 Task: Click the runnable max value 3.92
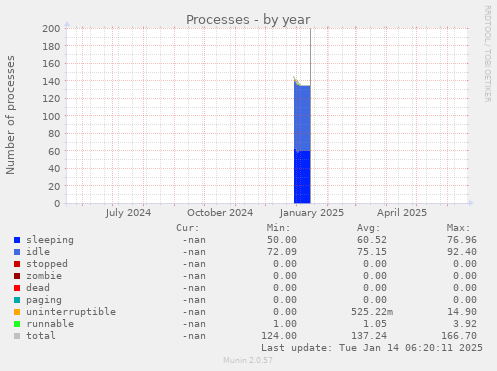(x=465, y=324)
